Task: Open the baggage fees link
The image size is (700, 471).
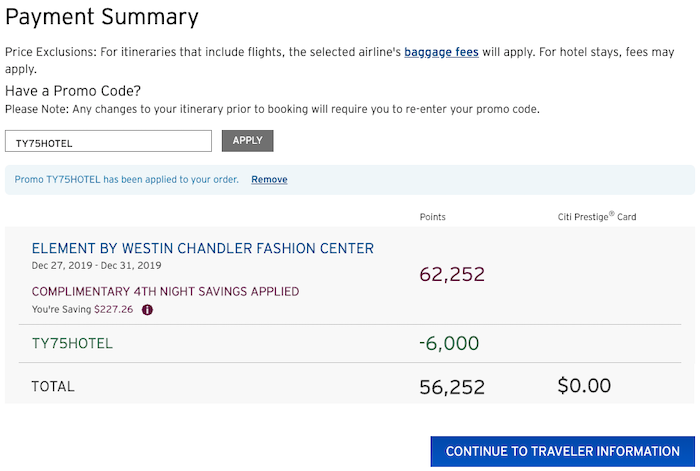Action: tap(441, 52)
